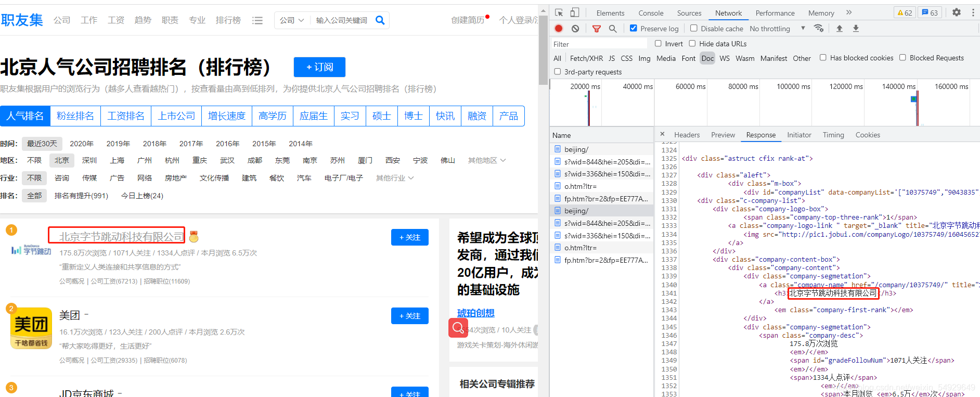Toggle the device toolbar icon
980x397 pixels.
[x=575, y=12]
